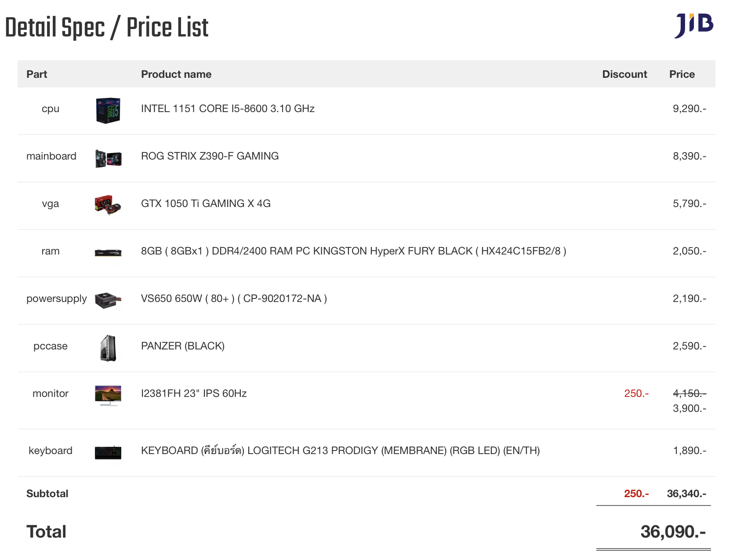Click the VS650 power supply image
Viewport: 733px width, 560px height.
[108, 300]
